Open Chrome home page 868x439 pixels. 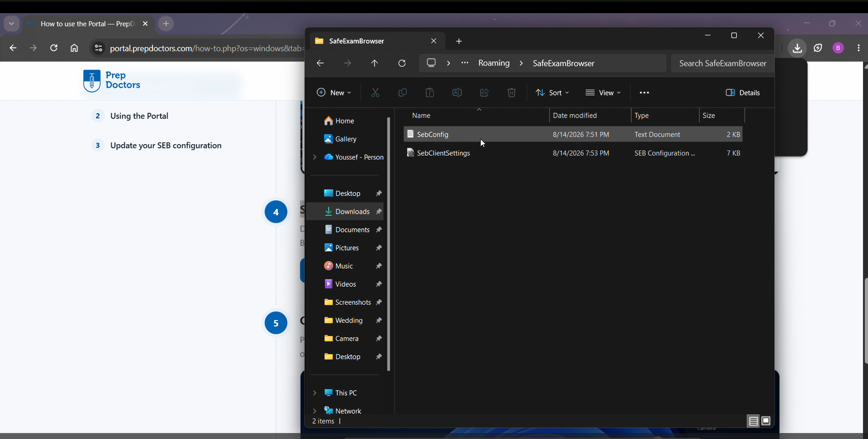click(74, 48)
